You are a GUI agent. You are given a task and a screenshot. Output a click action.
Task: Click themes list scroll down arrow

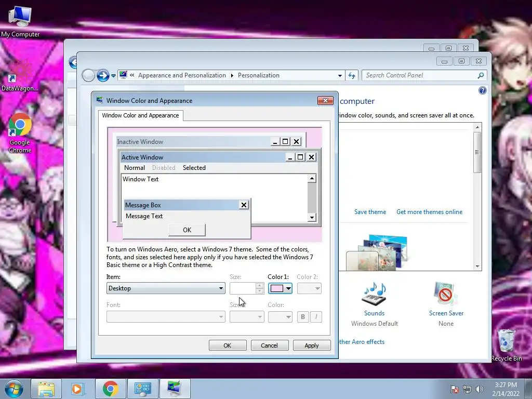[x=477, y=267]
